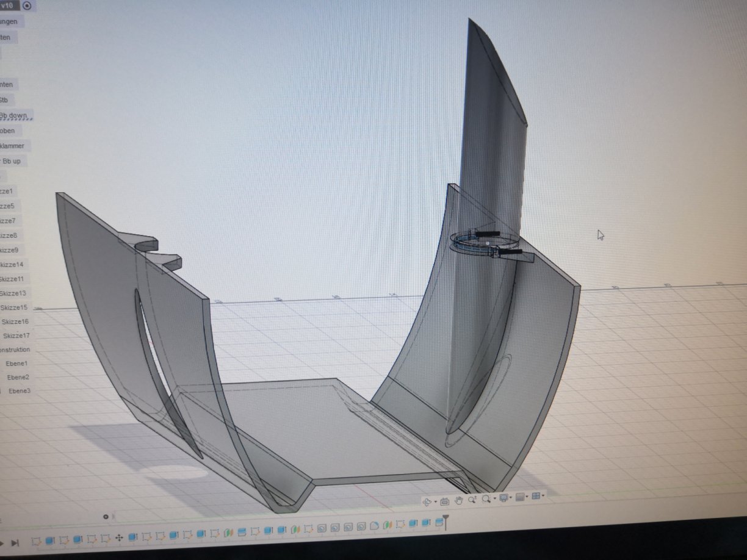Activate the Pan hand tool
The width and height of the screenshot is (747, 560).
(x=458, y=500)
